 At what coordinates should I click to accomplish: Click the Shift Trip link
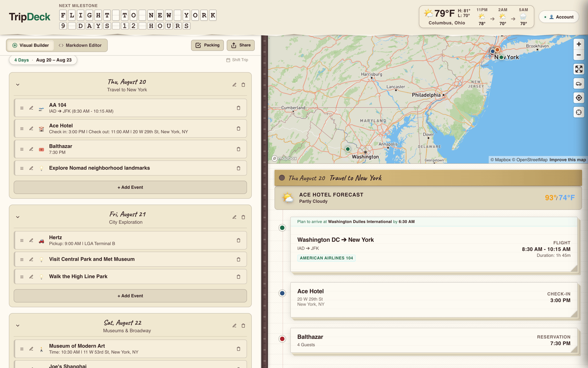(237, 60)
